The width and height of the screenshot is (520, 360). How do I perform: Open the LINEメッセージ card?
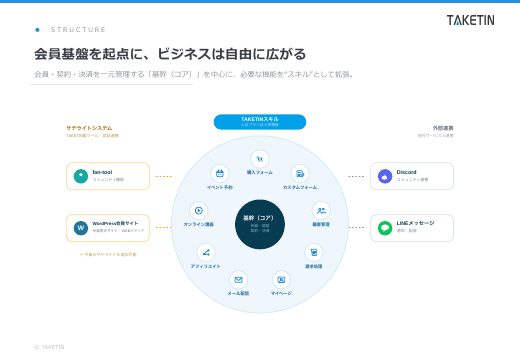tap(412, 228)
